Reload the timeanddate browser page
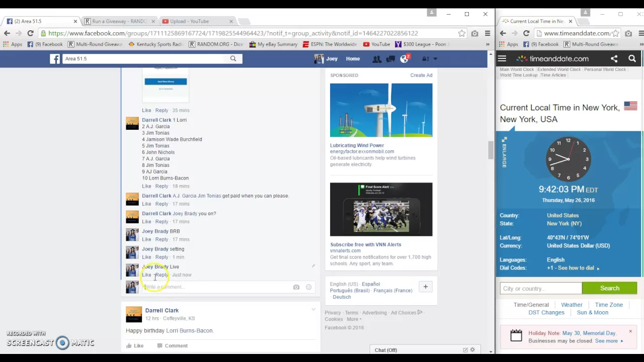 tap(526, 33)
